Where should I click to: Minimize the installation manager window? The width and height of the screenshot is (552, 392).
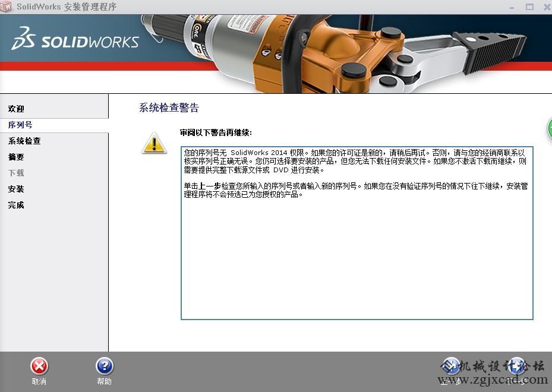(x=512, y=7)
